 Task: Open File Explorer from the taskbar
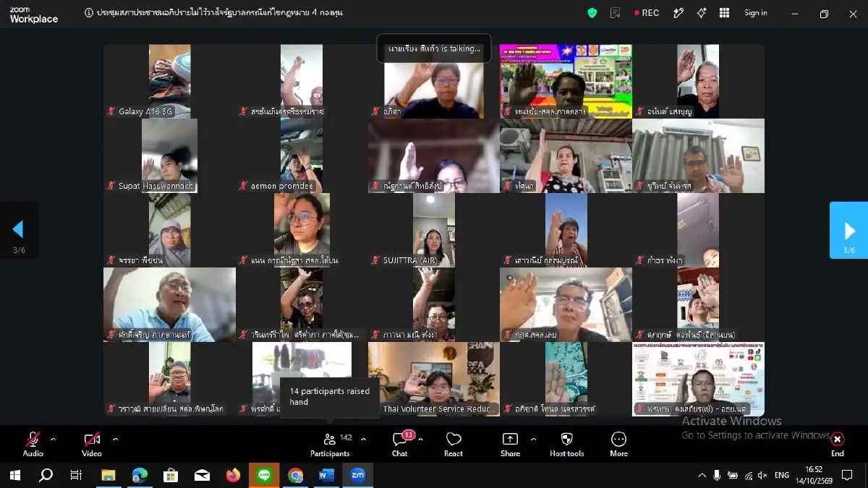coord(109,475)
